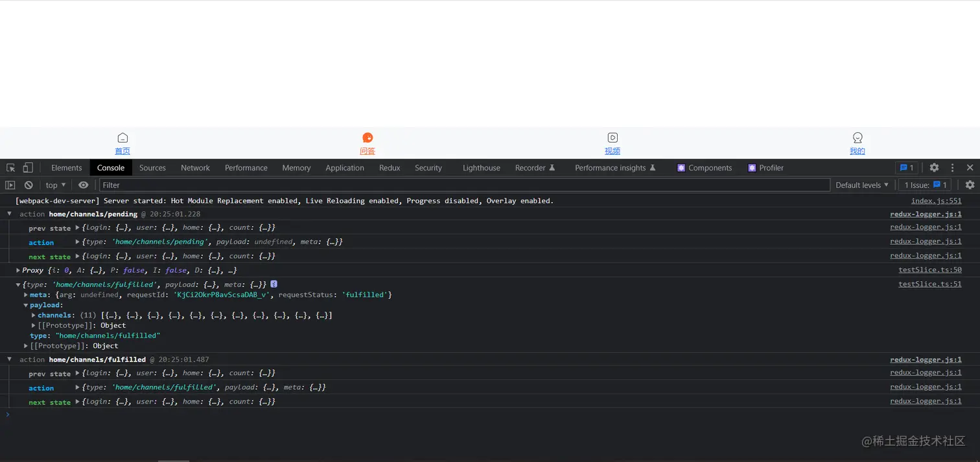
Task: Collapse the home/channels/pending action group
Action: point(9,214)
